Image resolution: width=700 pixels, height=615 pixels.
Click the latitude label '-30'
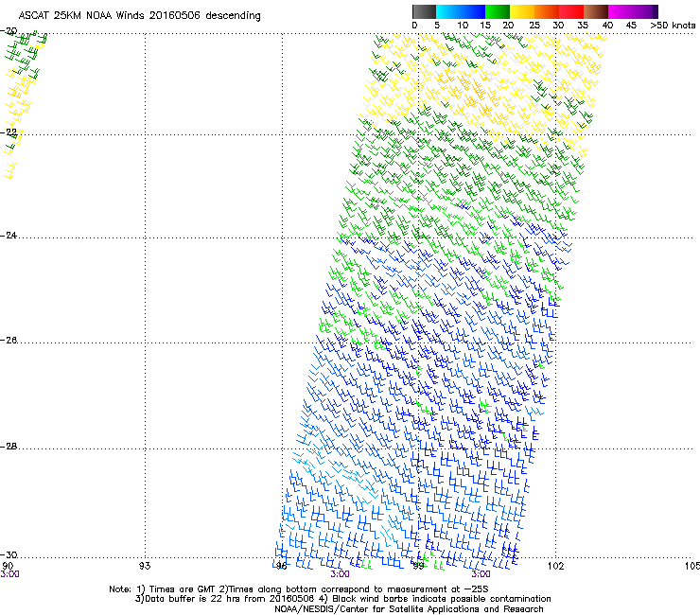click(x=9, y=555)
